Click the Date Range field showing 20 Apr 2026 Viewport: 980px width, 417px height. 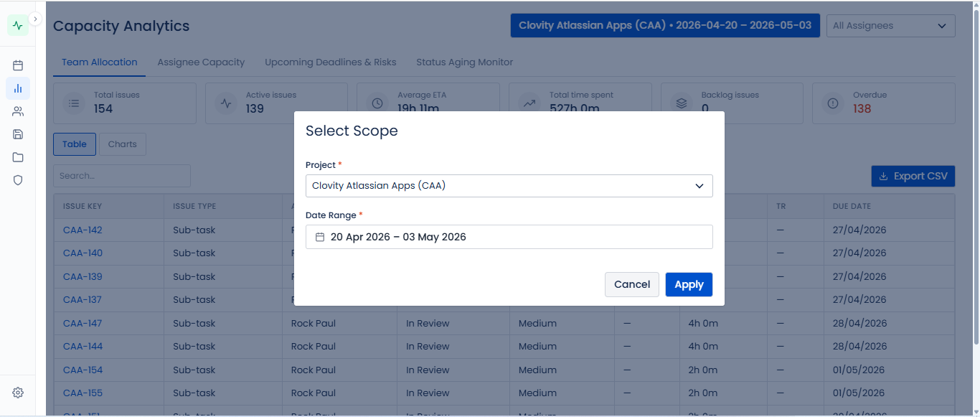[509, 237]
